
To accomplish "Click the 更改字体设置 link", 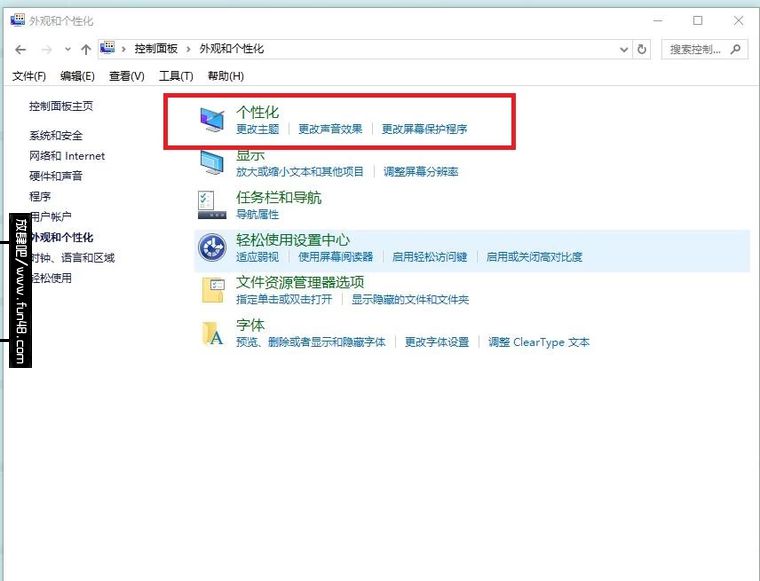I will click(437, 342).
